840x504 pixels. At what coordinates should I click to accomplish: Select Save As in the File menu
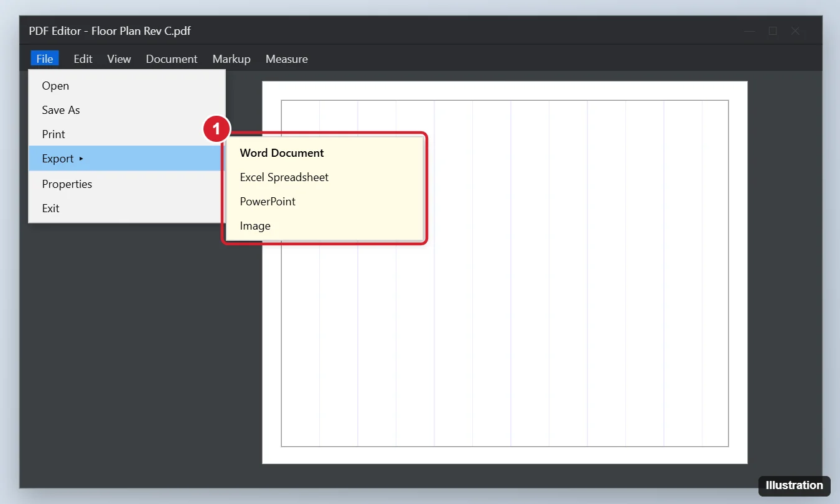coord(127,110)
